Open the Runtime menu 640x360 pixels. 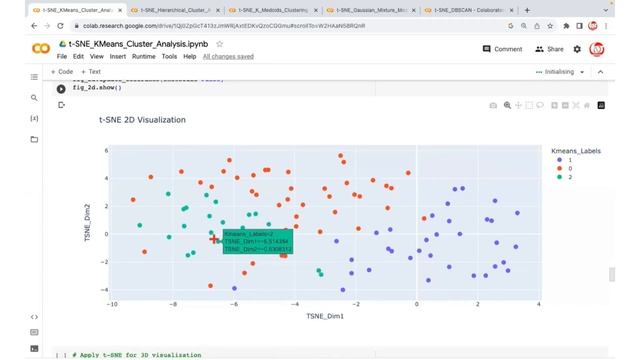point(144,56)
